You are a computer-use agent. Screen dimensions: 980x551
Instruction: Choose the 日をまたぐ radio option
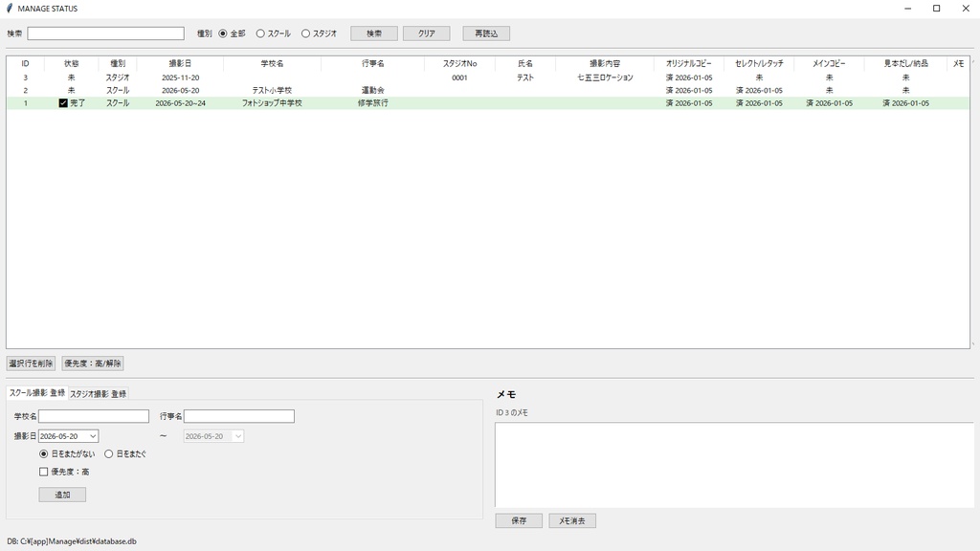point(108,454)
